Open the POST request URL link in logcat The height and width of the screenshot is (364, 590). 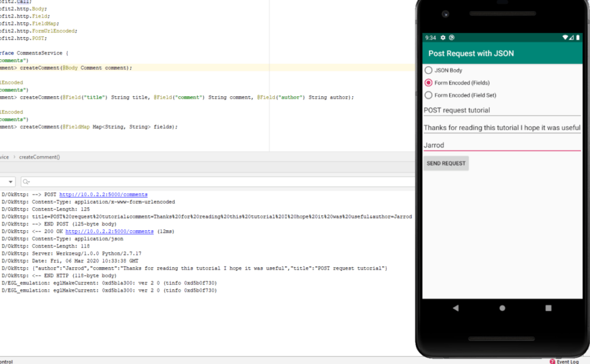pos(103,195)
